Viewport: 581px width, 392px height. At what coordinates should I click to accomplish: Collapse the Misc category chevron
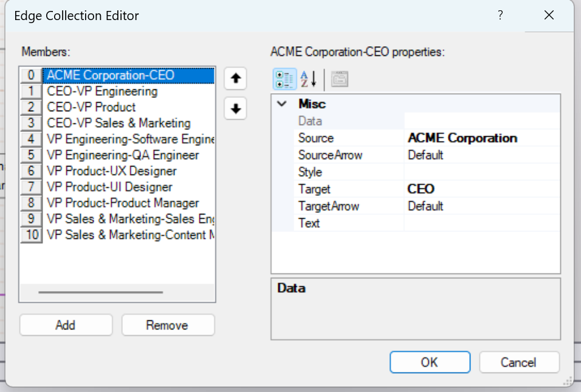[x=282, y=104]
